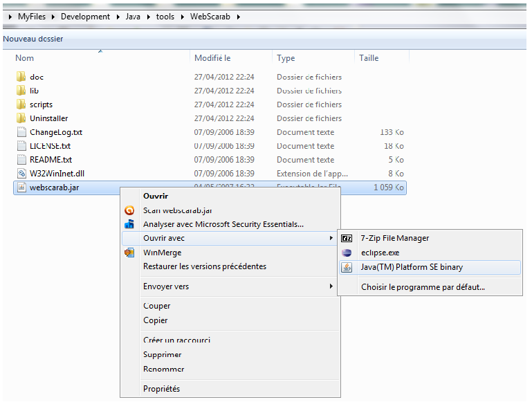Select Analyser avec Microsoft Security Essentials

tap(230, 224)
